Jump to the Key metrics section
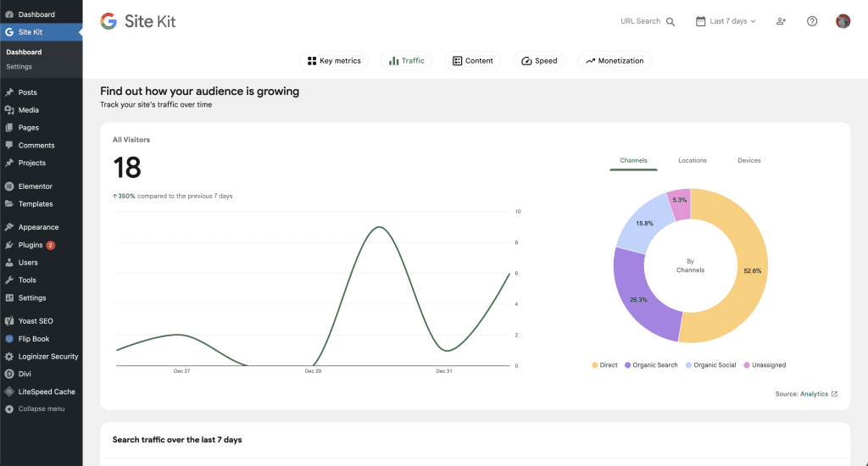Viewport: 868px width, 466px height. [x=334, y=61]
